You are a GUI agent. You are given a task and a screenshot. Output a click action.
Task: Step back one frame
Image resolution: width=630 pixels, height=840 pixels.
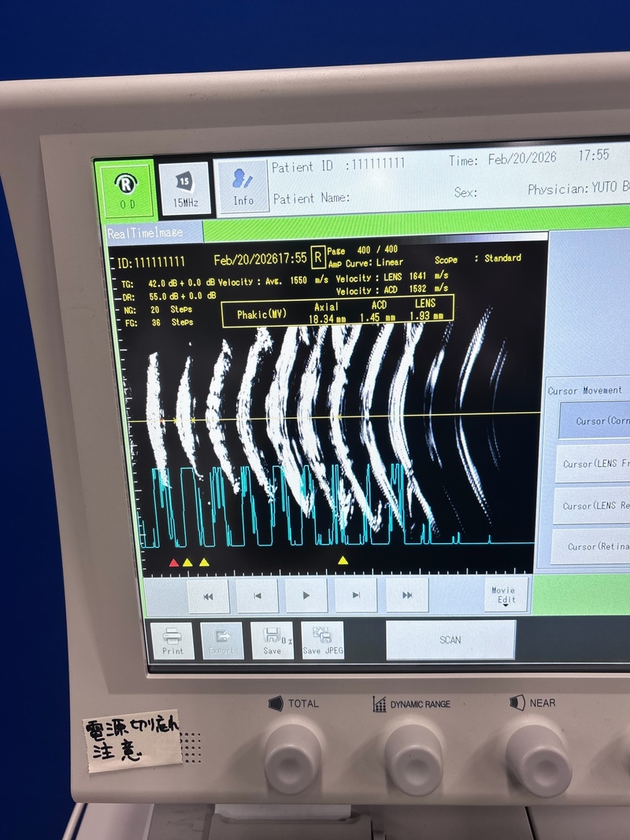click(x=258, y=596)
